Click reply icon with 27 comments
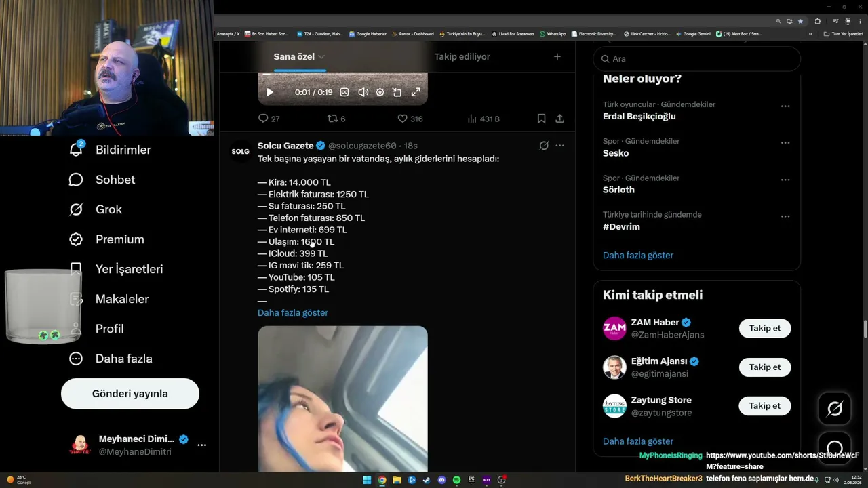This screenshot has height=488, width=868. click(263, 119)
